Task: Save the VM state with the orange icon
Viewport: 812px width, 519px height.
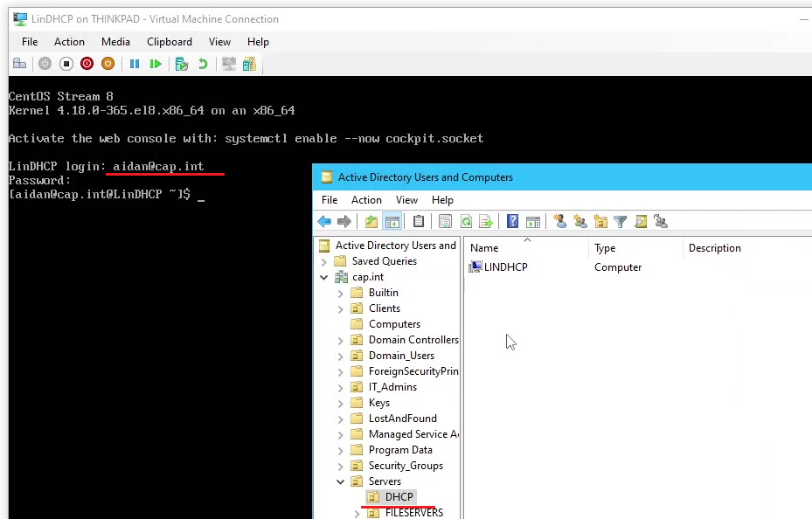Action: 108,64
